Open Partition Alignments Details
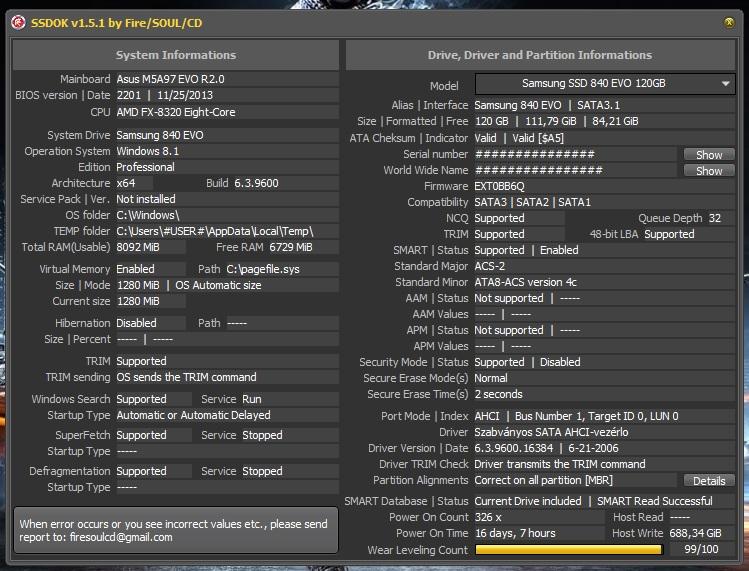749x571 pixels. tap(709, 481)
